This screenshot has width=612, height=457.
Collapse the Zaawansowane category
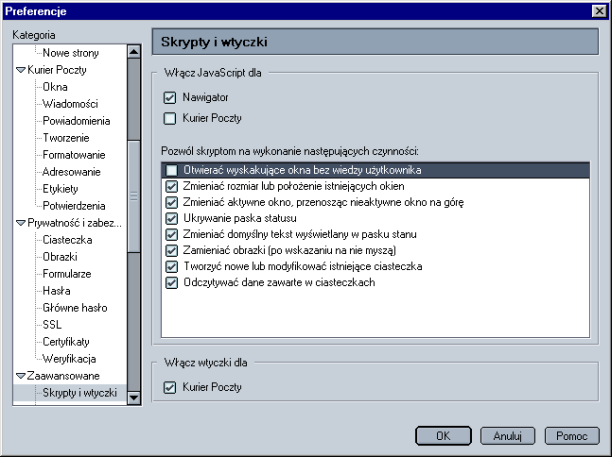pos(21,376)
